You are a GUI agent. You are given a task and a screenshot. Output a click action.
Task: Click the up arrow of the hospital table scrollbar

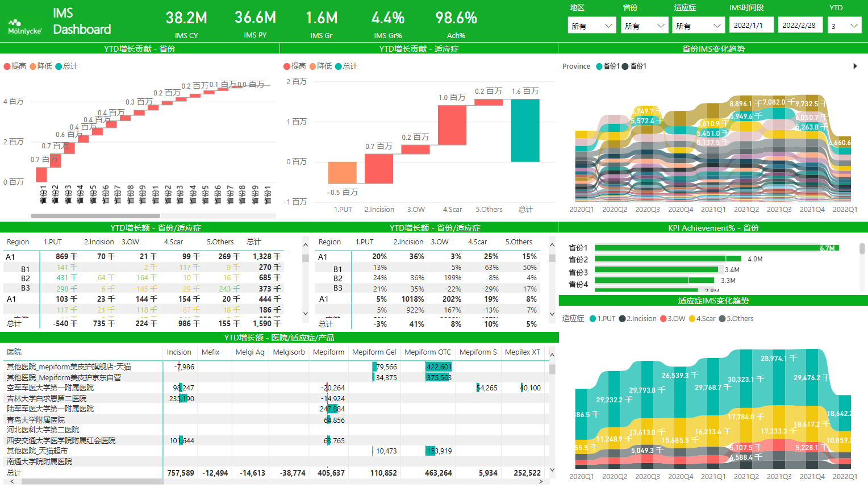[552, 355]
